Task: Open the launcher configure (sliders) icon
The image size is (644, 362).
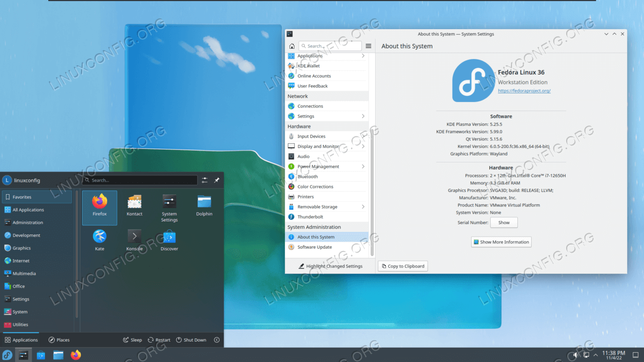Action: point(204,180)
